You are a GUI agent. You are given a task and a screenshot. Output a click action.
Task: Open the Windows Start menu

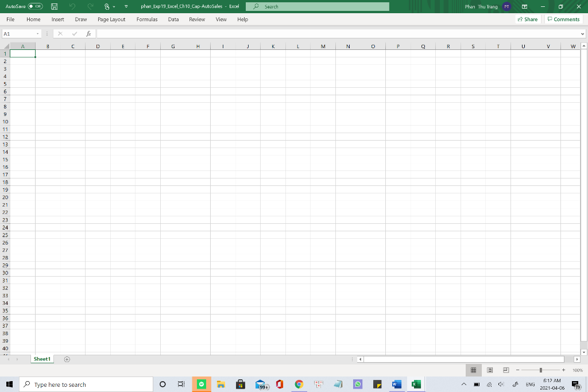pyautogui.click(x=9, y=384)
